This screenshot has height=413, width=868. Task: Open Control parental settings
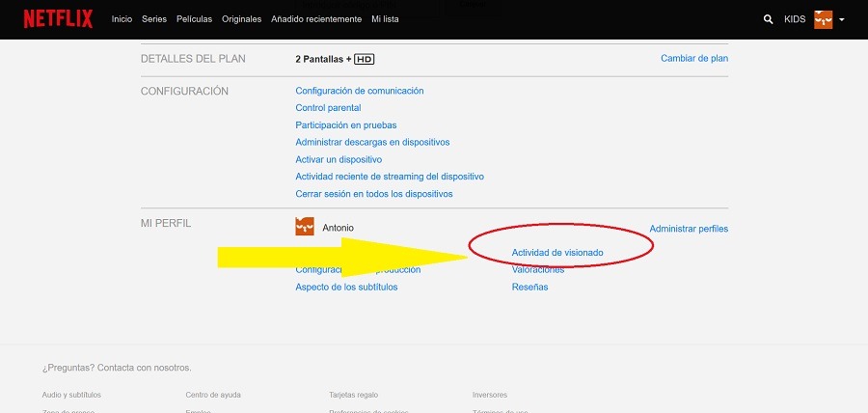click(328, 108)
